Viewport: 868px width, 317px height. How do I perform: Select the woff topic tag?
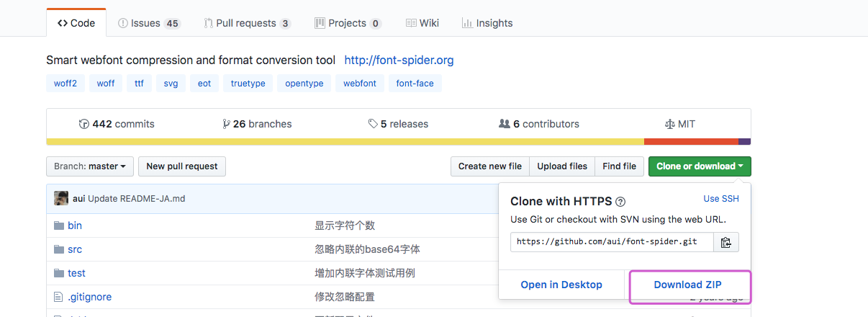click(106, 84)
